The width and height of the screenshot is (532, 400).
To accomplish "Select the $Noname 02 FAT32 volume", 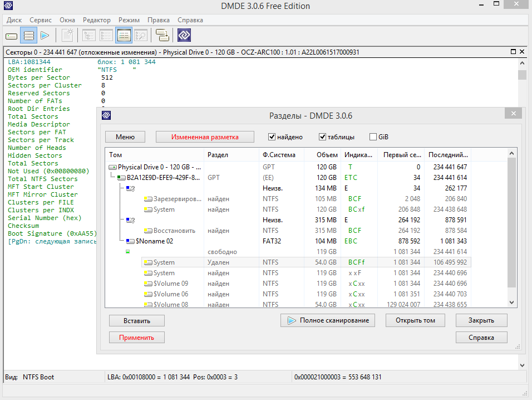I will [154, 241].
